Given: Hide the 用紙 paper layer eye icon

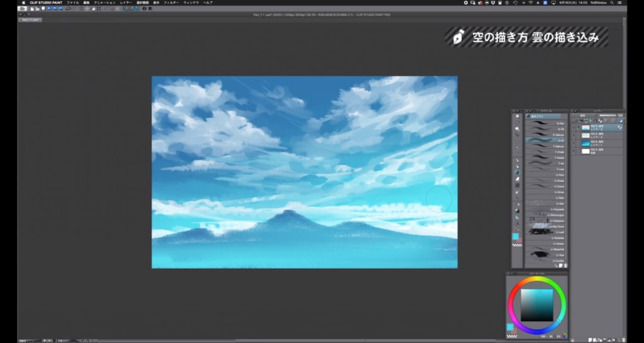Looking at the screenshot, I should click(x=573, y=151).
